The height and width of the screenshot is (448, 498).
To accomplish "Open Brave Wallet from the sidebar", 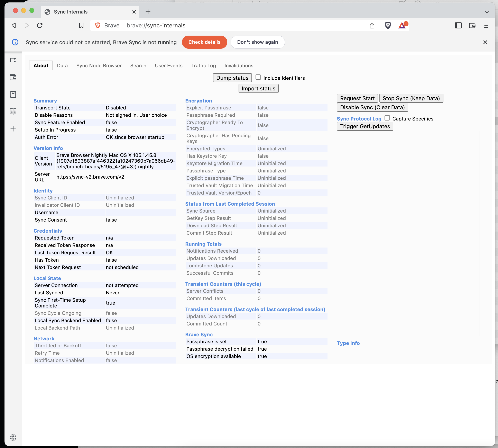I will [x=13, y=77].
